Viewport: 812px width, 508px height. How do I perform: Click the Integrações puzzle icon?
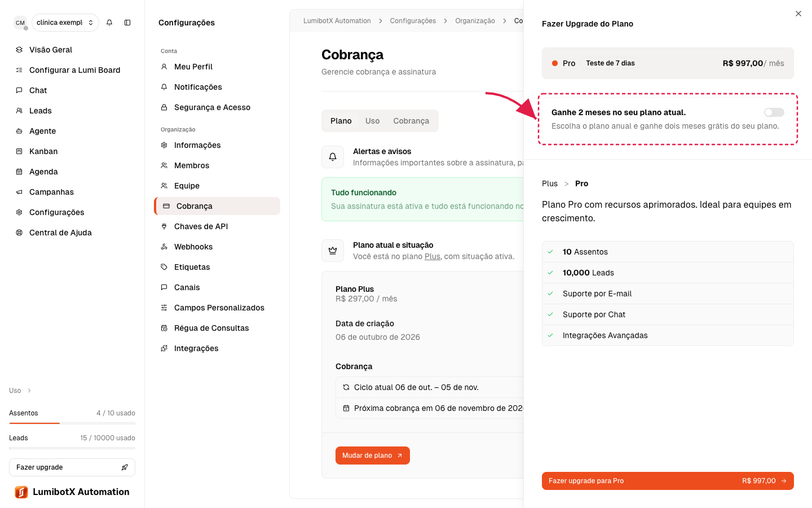click(164, 348)
